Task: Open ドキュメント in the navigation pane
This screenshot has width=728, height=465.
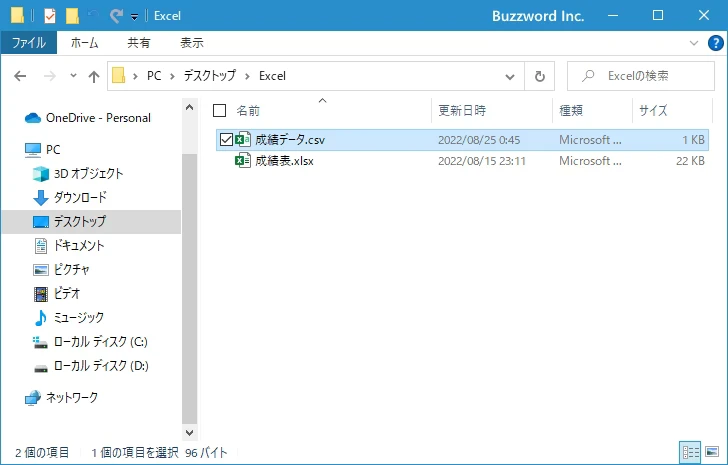Action: point(79,246)
